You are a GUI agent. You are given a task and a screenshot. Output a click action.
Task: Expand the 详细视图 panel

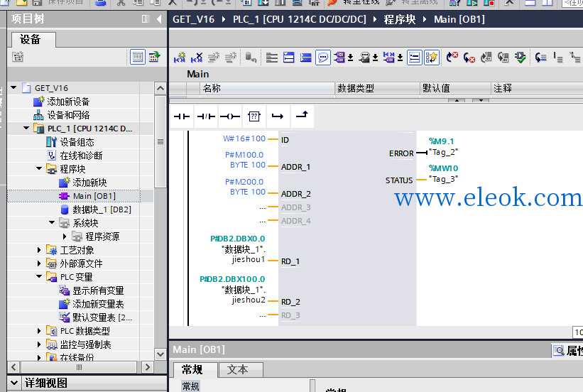click(x=13, y=383)
